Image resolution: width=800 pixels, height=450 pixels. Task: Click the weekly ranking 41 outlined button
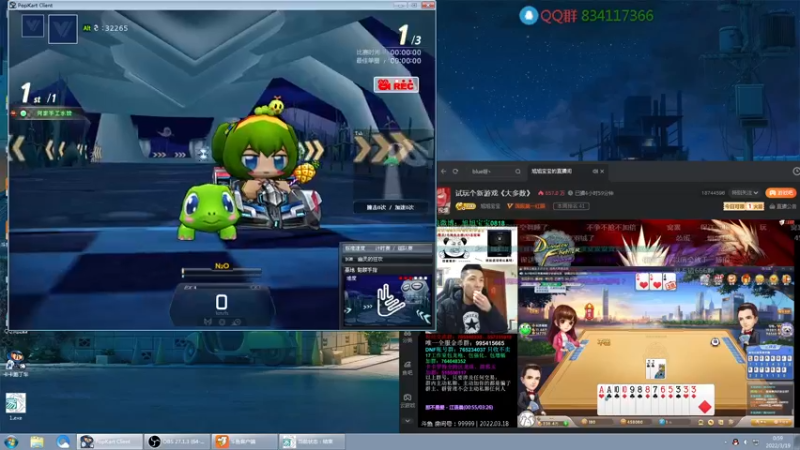(x=571, y=206)
